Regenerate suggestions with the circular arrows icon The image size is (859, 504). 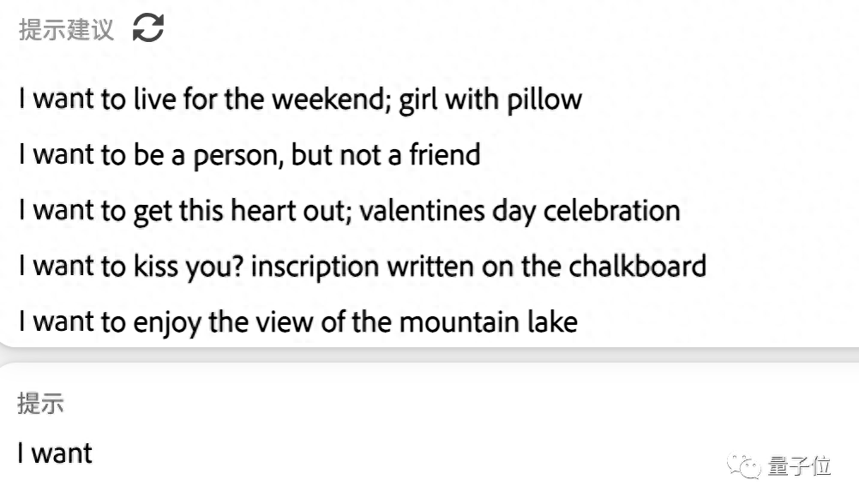[x=147, y=28]
